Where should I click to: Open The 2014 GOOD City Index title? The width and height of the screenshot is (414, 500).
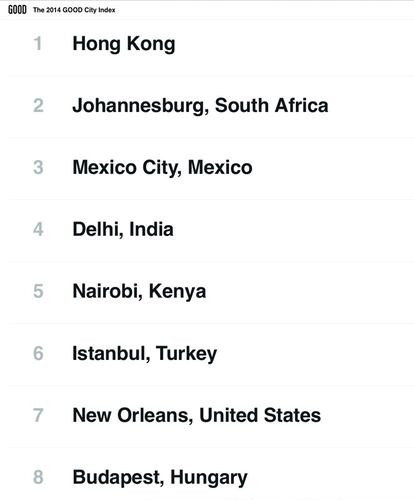(x=74, y=10)
